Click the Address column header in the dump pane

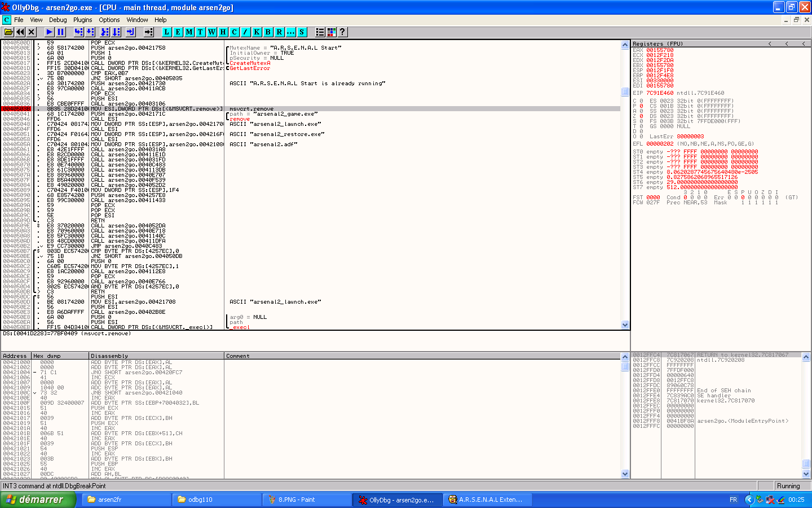coord(16,356)
